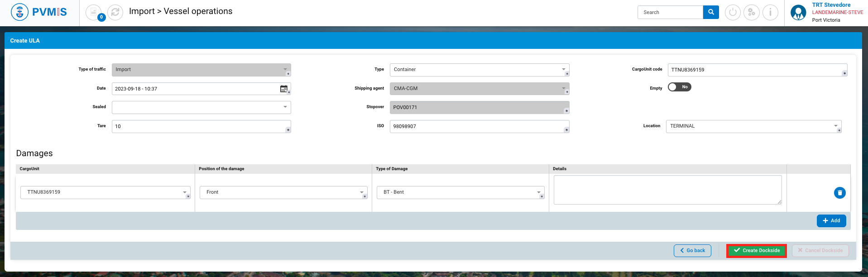Click the blue search magnifier button

[x=711, y=12]
